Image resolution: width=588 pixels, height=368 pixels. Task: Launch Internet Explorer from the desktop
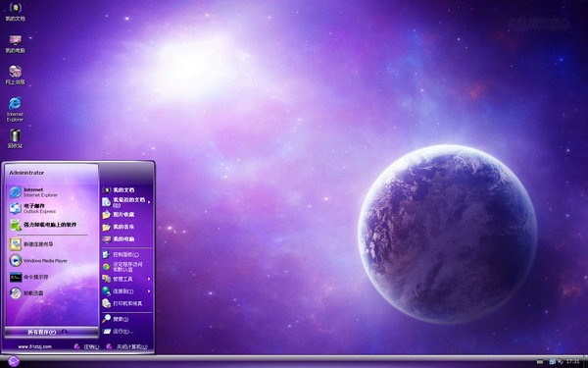15,109
